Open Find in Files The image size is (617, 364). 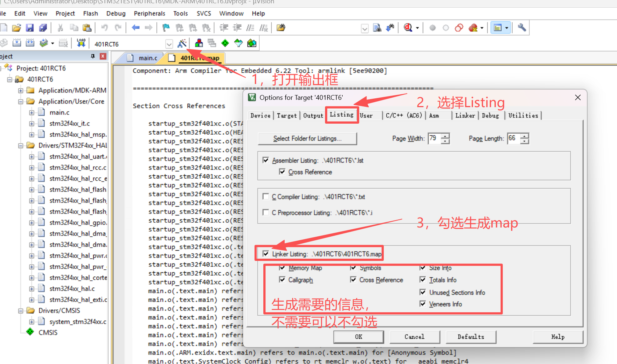pyautogui.click(x=281, y=28)
